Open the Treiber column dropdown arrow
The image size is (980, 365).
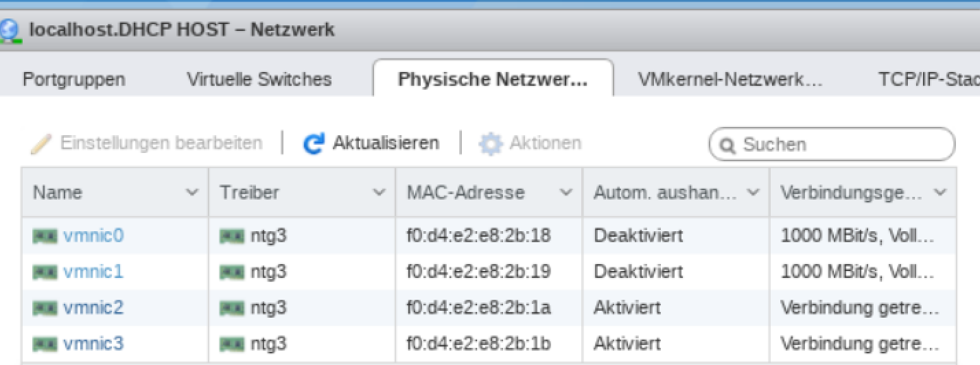click(379, 193)
